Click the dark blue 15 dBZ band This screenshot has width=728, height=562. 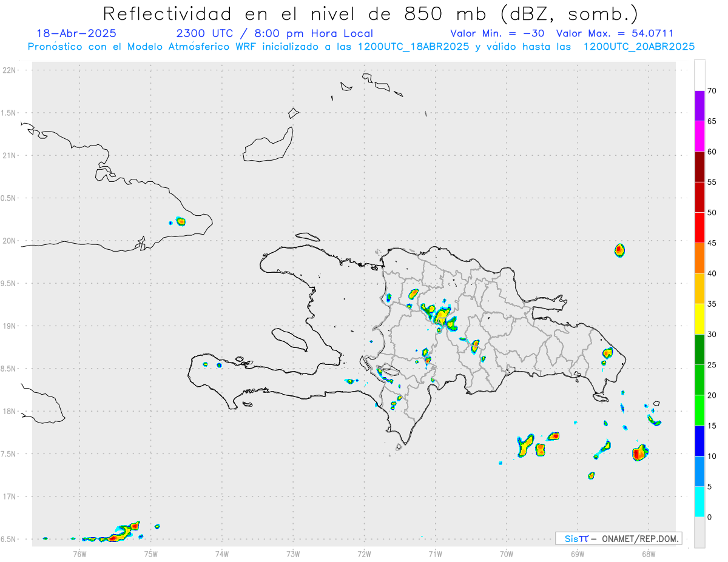[699, 441]
